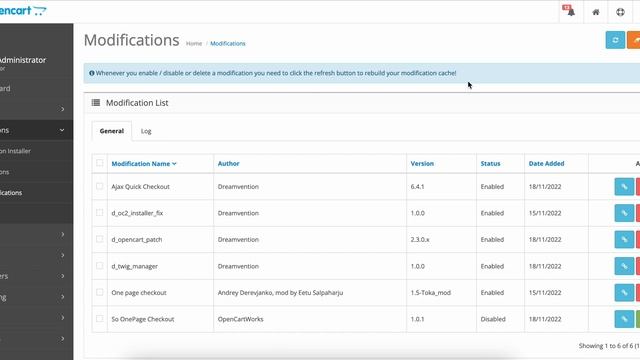Sort by Date Added column header
This screenshot has height=360, width=640.
(546, 164)
